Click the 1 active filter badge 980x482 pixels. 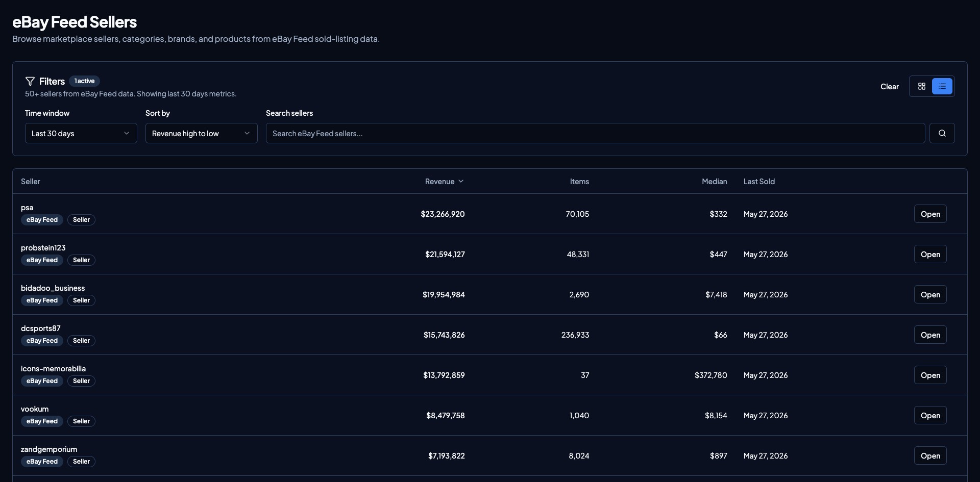[x=84, y=81]
